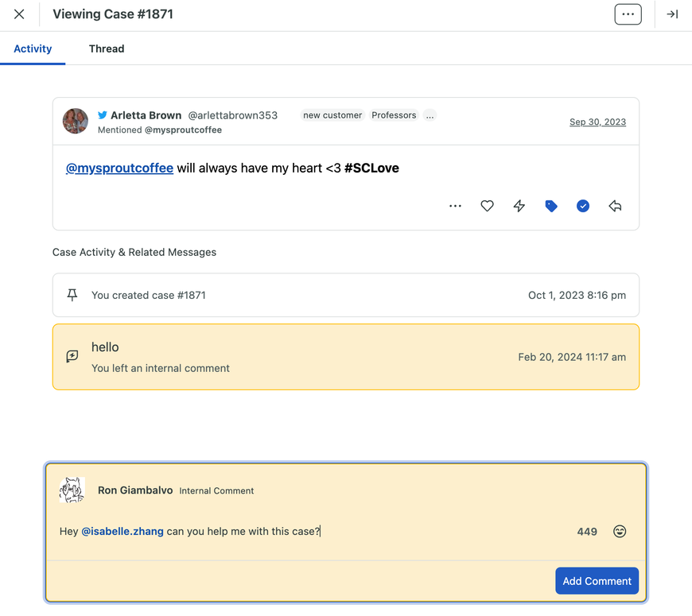692x616 pixels.
Task: Open quick actions with the lightning bolt icon
Action: pos(519,206)
